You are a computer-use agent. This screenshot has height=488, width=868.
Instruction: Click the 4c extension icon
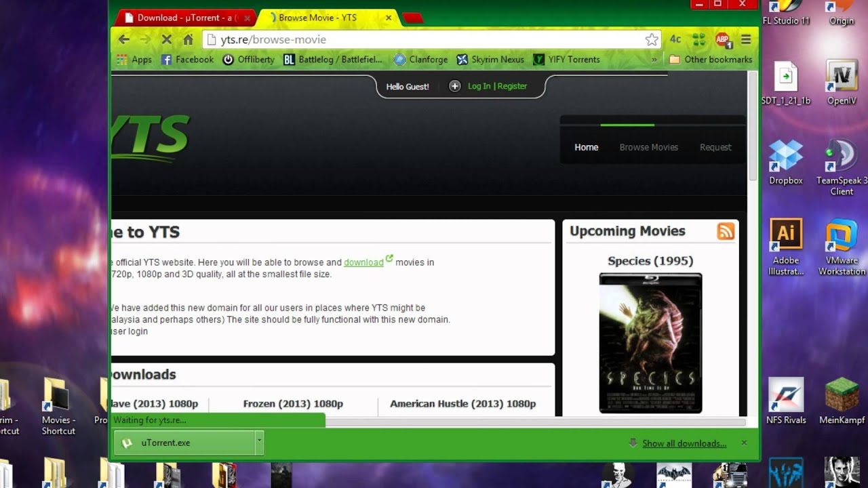point(675,39)
